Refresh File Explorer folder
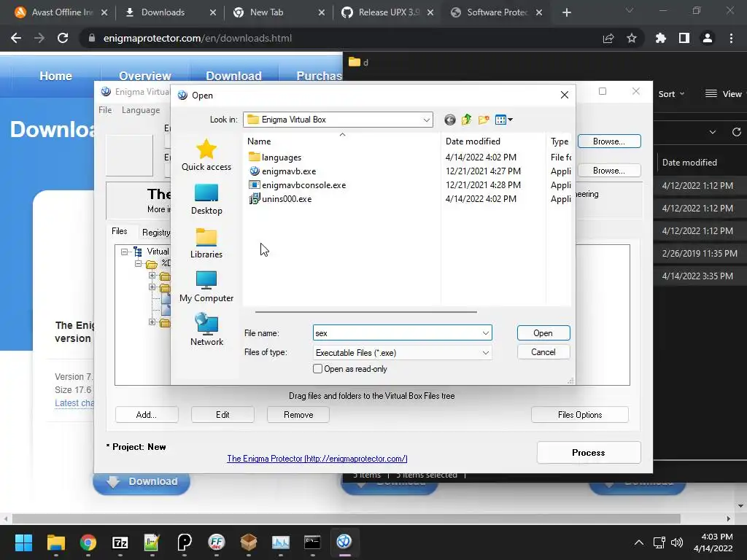Screen dimensions: 747x560 (737, 132)
